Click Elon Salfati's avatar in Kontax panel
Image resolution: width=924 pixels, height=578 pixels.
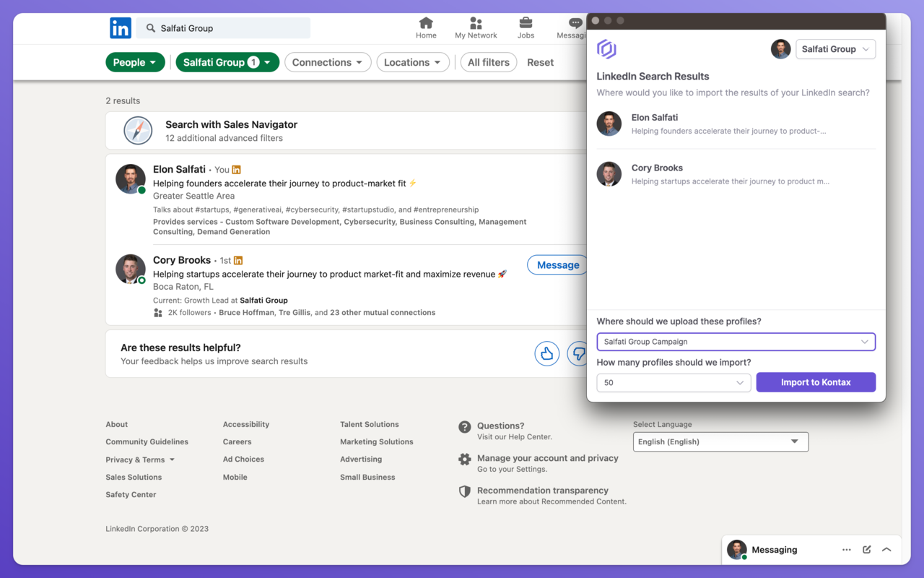[x=609, y=124]
